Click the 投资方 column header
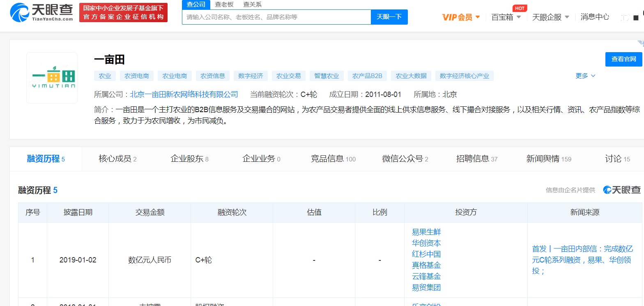Screen dimensions: 644x306 click(466, 212)
